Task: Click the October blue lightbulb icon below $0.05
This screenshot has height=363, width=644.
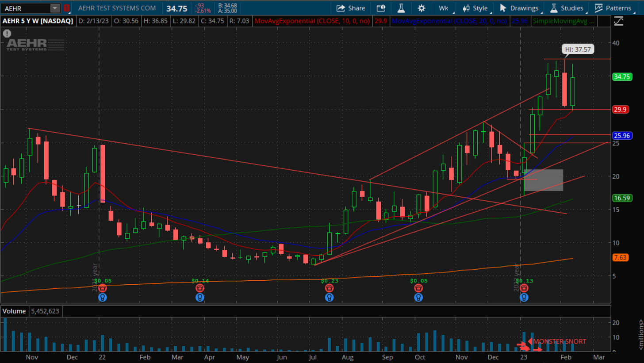Action: [418, 298]
